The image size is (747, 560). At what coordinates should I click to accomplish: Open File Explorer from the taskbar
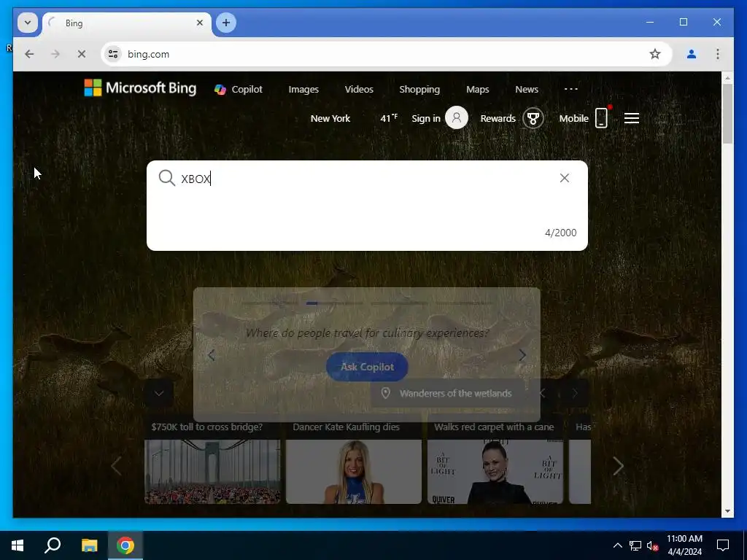click(89, 545)
